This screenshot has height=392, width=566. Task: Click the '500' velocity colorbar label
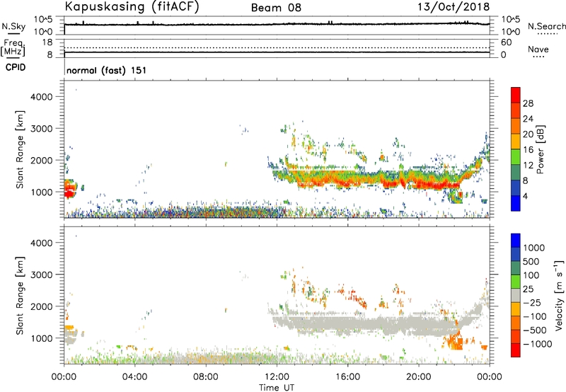(532, 262)
